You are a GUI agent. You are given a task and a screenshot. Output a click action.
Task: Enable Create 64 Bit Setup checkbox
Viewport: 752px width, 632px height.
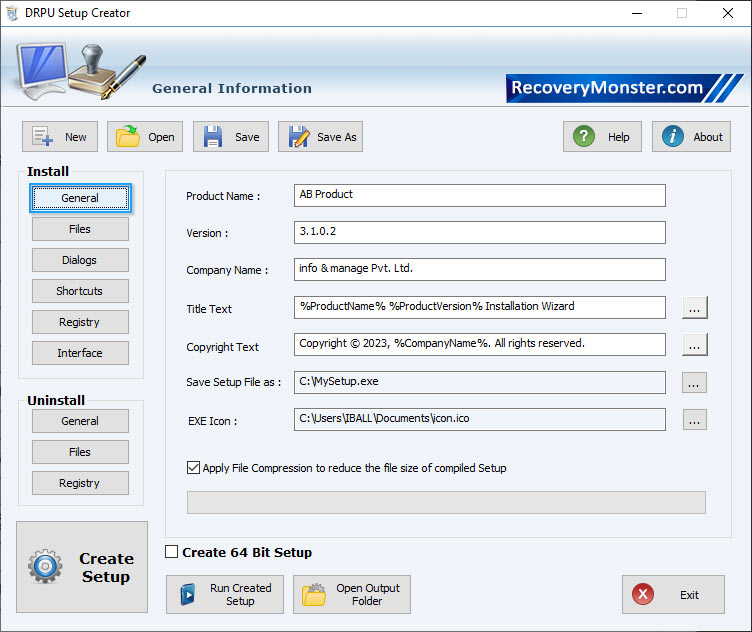point(171,552)
